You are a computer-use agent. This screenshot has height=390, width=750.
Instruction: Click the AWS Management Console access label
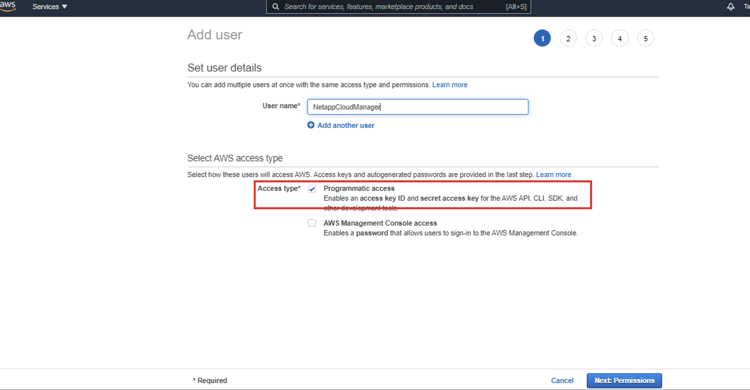pyautogui.click(x=380, y=223)
